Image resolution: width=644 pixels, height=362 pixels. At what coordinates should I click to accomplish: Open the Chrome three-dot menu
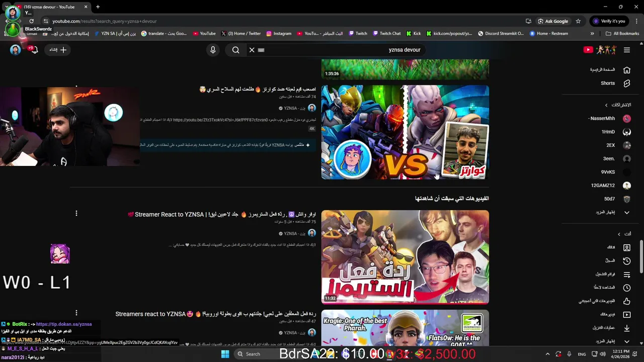point(637,21)
